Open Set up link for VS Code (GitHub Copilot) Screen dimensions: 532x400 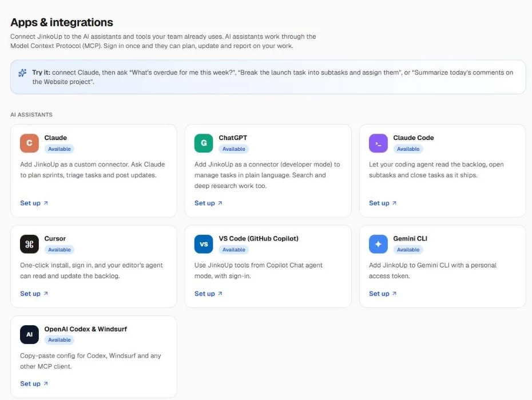click(x=208, y=294)
